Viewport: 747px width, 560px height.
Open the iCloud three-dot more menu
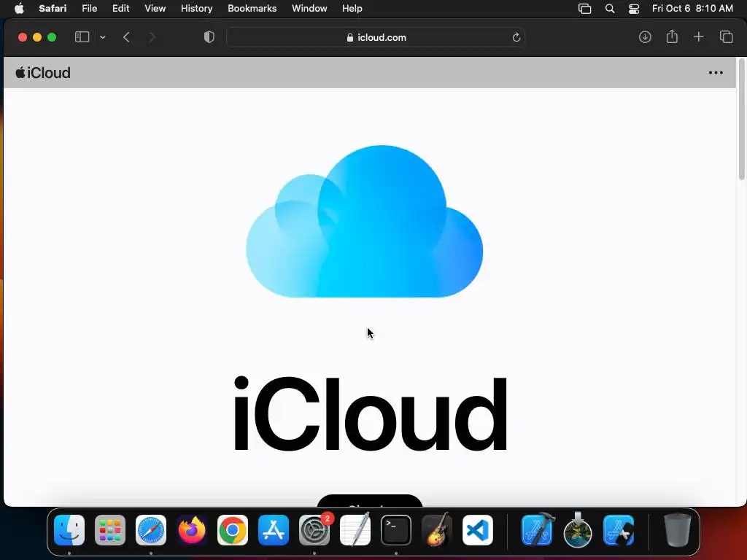point(716,73)
